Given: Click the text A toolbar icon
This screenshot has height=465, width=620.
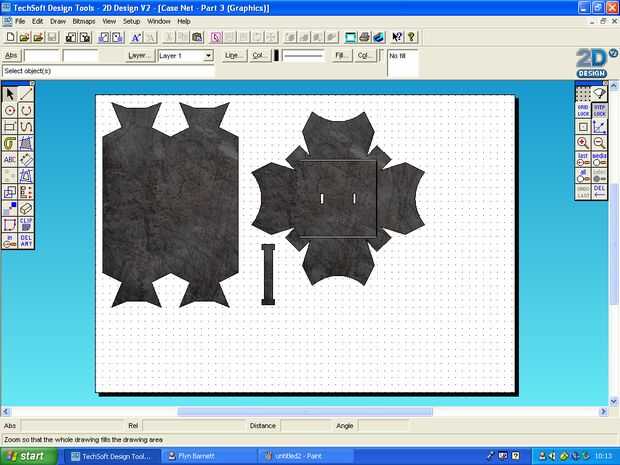Looking at the screenshot, I should pyautogui.click(x=136, y=37).
